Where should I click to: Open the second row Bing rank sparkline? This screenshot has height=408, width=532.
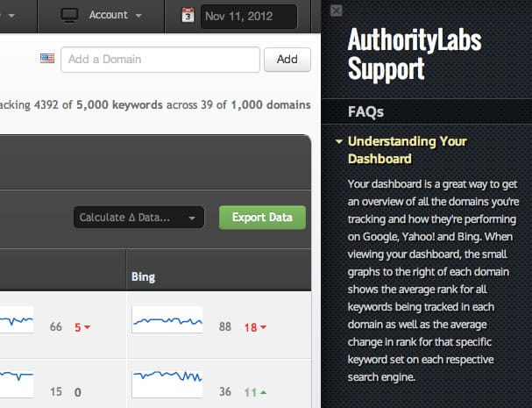click(167, 383)
